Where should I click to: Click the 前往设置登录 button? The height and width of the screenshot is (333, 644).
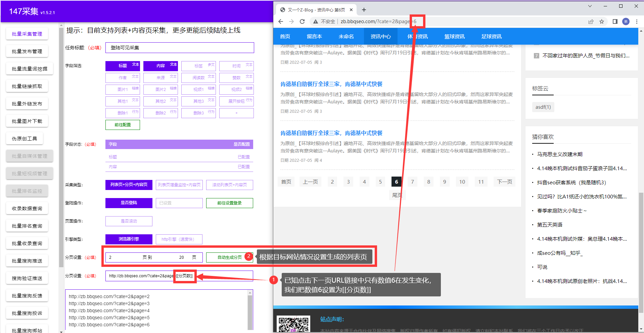[x=230, y=203]
